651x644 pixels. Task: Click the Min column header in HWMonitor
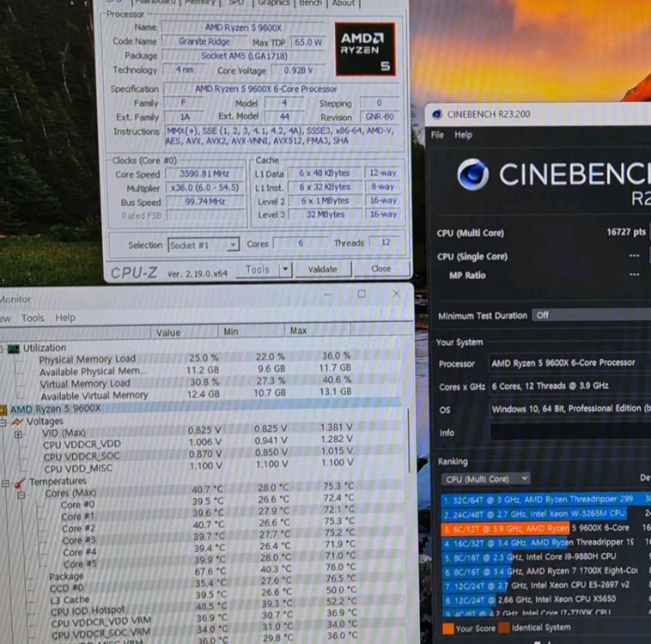click(x=251, y=331)
